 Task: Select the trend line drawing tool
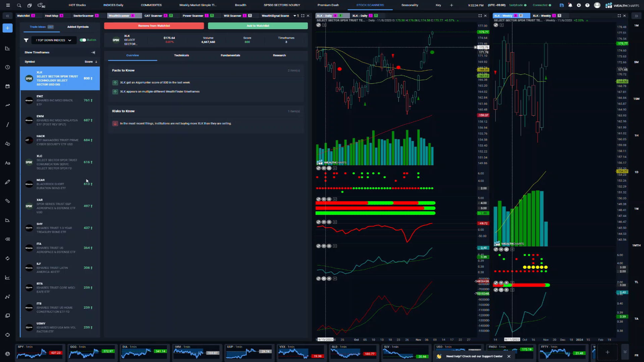(7, 125)
